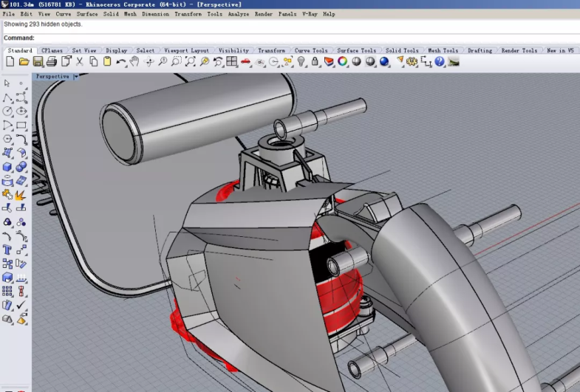Click the Perspective viewport title label
This screenshot has width=580, height=392.
(x=52, y=77)
